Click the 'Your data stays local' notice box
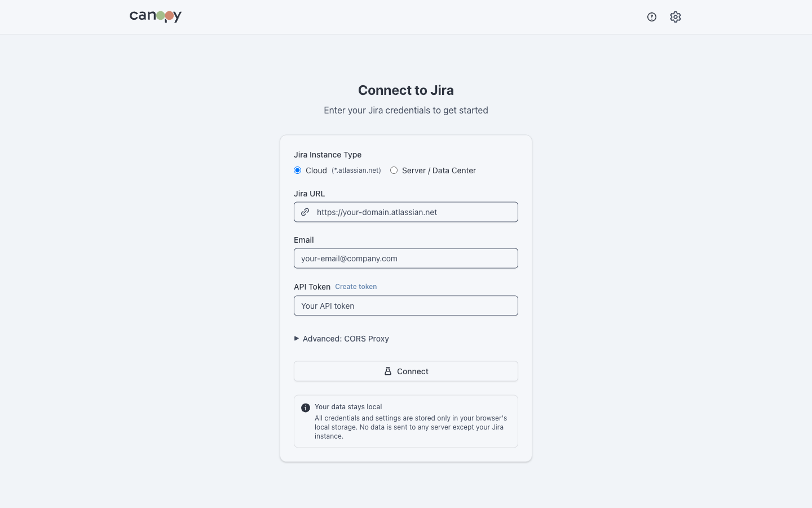The height and width of the screenshot is (508, 812). coord(405,421)
